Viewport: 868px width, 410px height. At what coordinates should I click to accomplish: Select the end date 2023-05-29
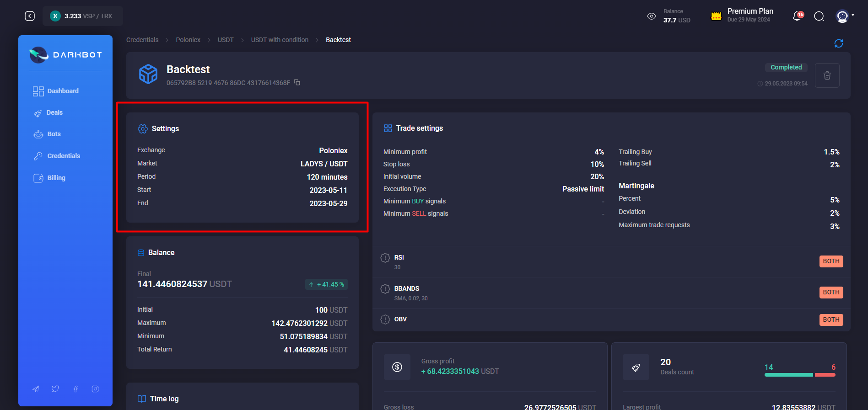[x=328, y=203]
